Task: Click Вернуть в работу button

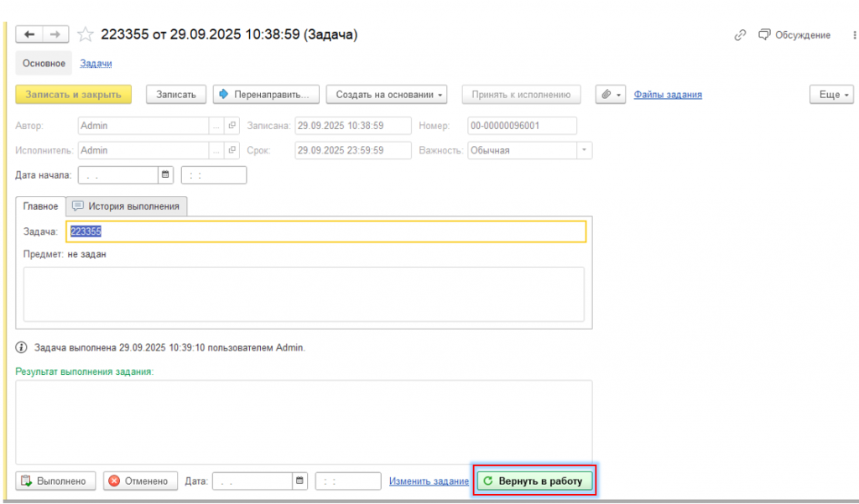Action: [534, 481]
